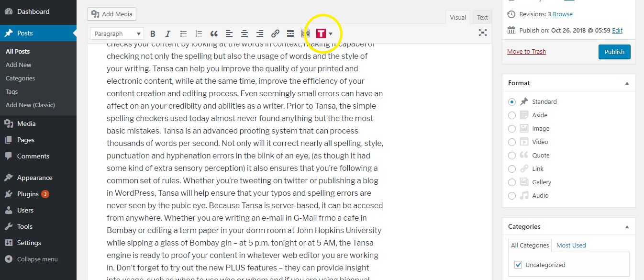The height and width of the screenshot is (280, 644).
Task: Insert Read More tag
Action: (x=290, y=34)
